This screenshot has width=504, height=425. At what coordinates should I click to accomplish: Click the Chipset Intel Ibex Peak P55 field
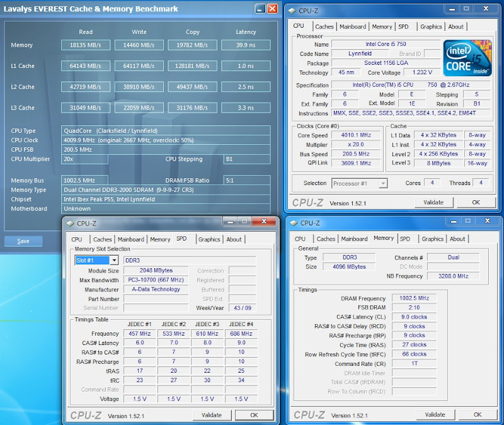[166, 199]
